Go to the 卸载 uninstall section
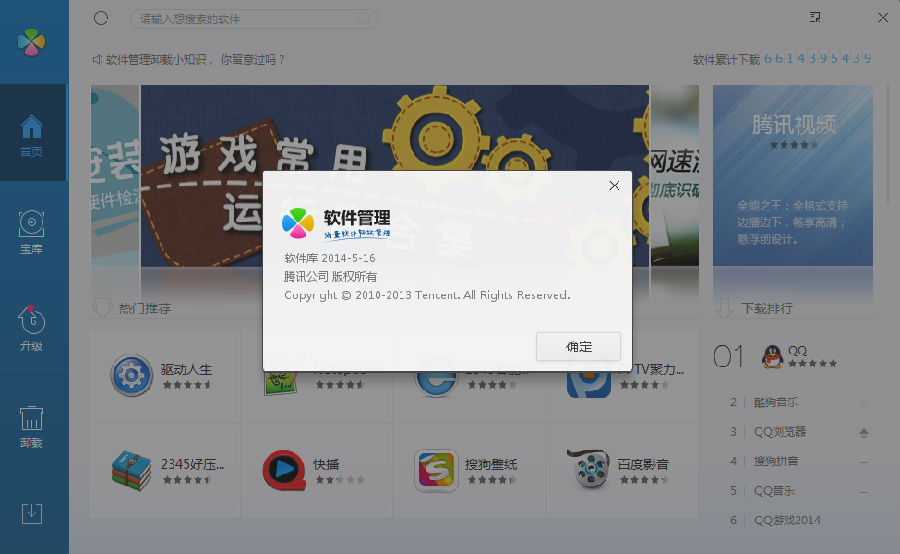Screen dimensions: 900x554 [32, 425]
